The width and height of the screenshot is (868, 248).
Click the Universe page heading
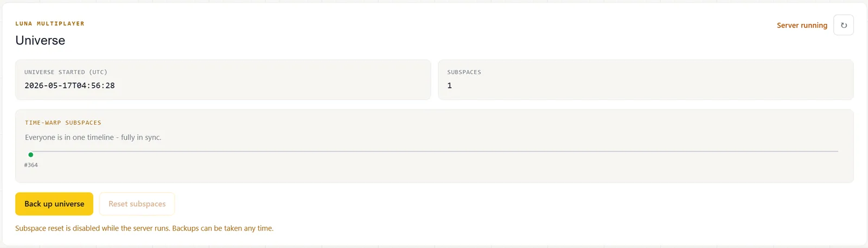pyautogui.click(x=40, y=40)
